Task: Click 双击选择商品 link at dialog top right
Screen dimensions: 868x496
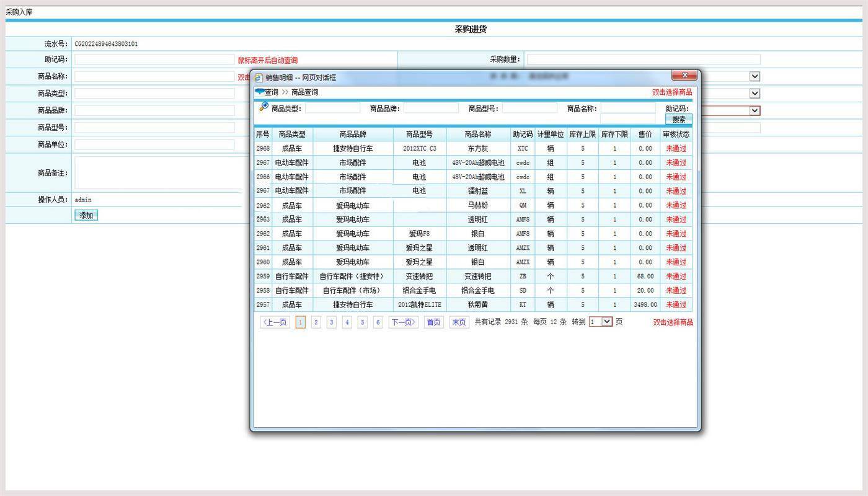Action: point(671,91)
